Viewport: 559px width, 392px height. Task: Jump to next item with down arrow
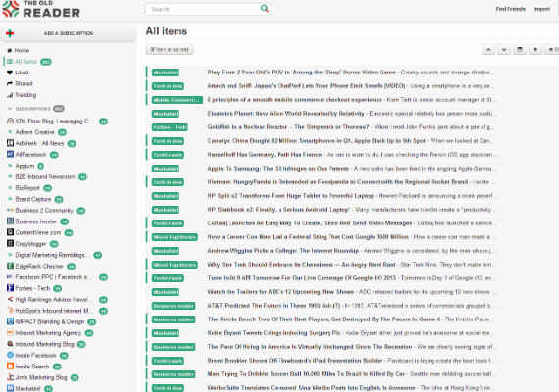(x=504, y=50)
